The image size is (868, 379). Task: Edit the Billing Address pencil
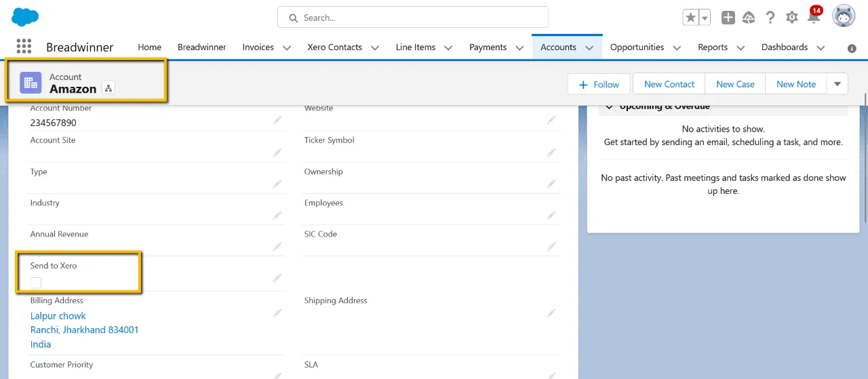coord(277,313)
